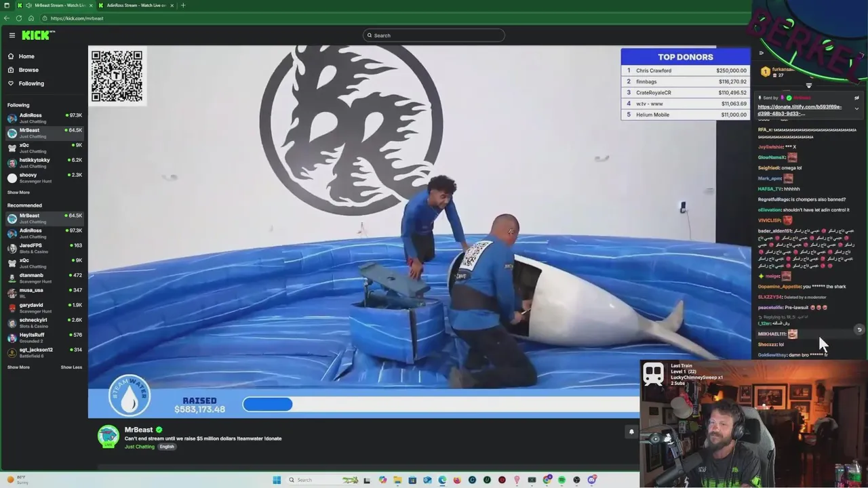The image size is (868, 488).
Task: Open Windows Start button
Action: pyautogui.click(x=277, y=480)
